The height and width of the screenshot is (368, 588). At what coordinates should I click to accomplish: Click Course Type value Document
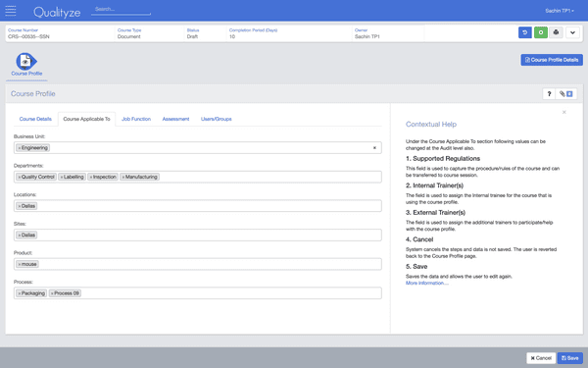tap(129, 37)
